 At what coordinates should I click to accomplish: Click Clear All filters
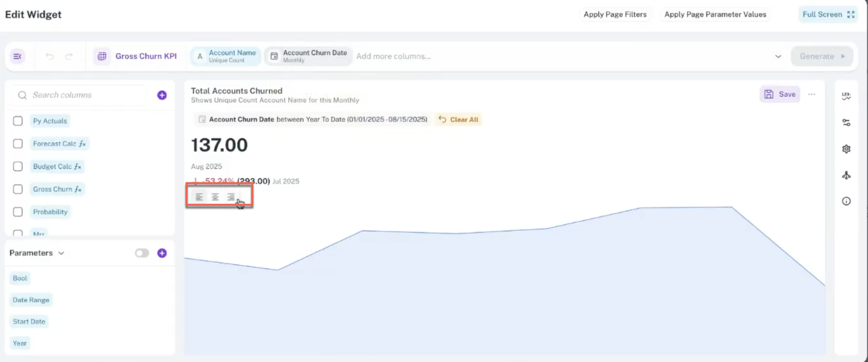coord(459,120)
